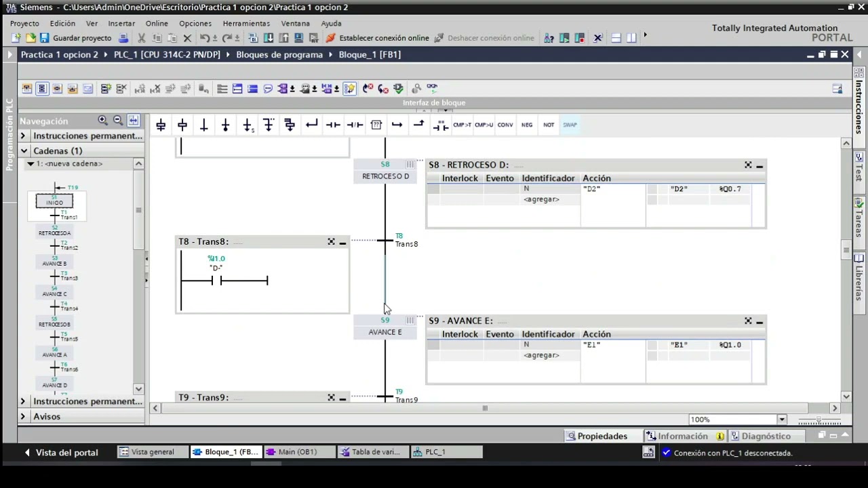Click agregar in S9 action table

coord(541,355)
